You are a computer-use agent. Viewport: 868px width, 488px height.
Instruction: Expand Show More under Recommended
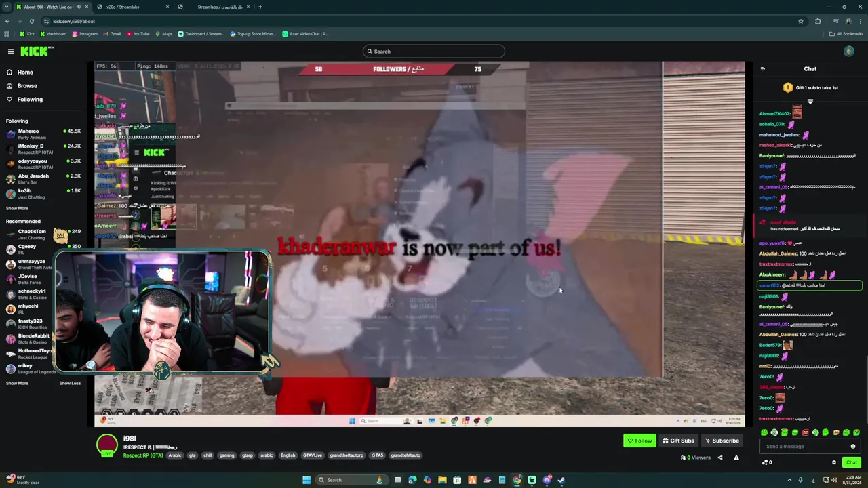click(17, 384)
